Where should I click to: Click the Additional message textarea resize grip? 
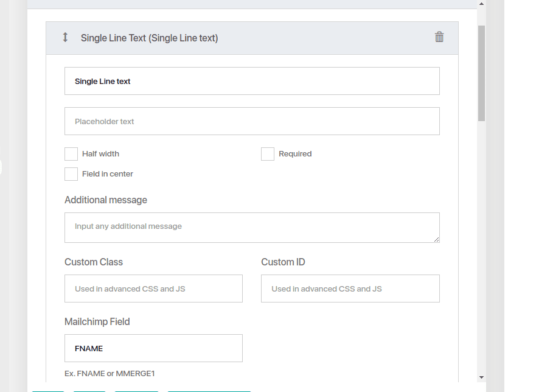tap(436, 239)
